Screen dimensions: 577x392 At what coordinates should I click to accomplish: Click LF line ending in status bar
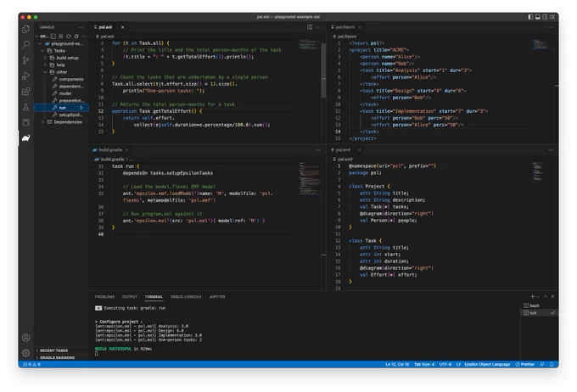[x=458, y=364]
